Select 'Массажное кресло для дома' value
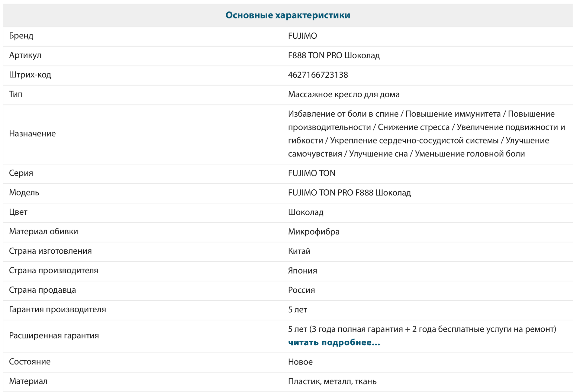Screen dimensions: 580x392 tap(344, 94)
